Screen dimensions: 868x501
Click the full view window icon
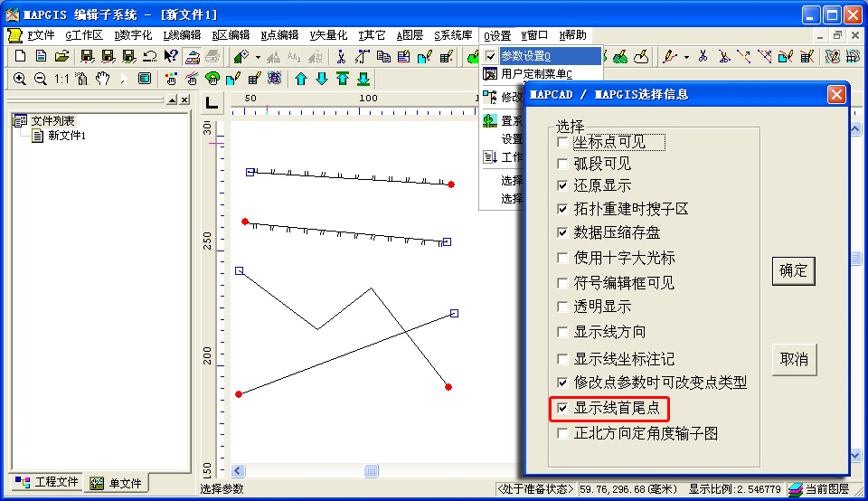(x=145, y=79)
